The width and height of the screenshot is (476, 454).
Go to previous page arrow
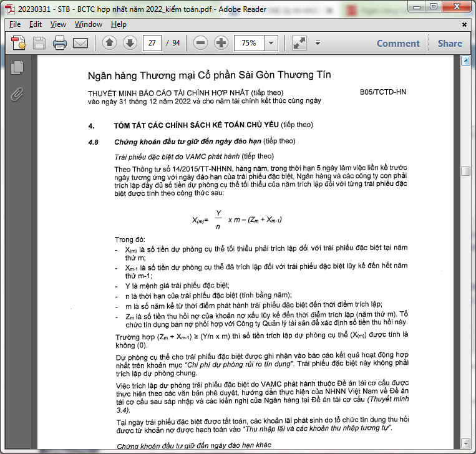click(x=109, y=43)
